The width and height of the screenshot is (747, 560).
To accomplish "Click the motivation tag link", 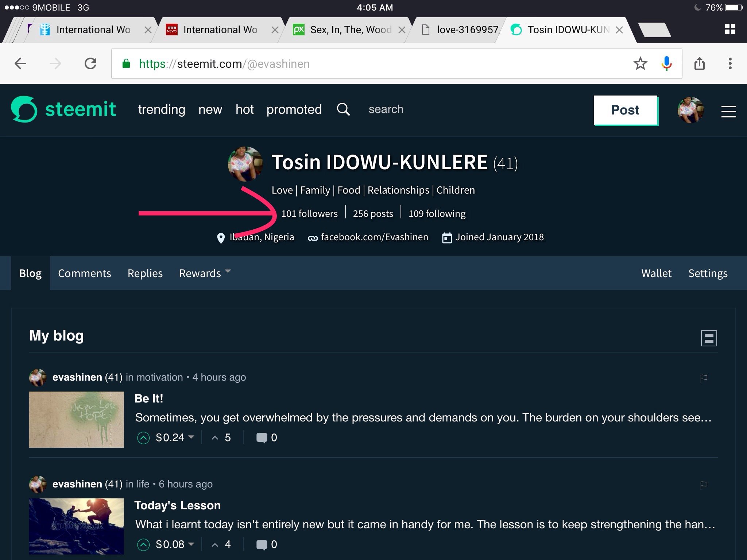I will click(x=159, y=377).
